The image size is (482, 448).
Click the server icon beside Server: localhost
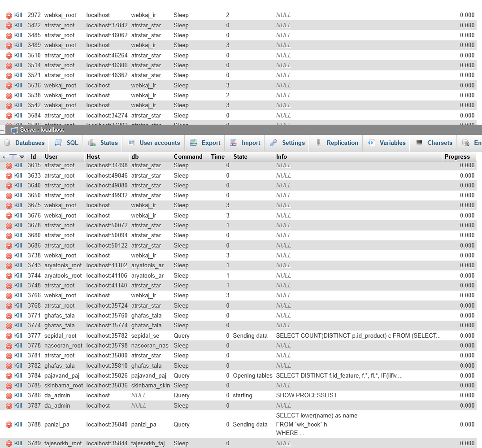point(14,130)
